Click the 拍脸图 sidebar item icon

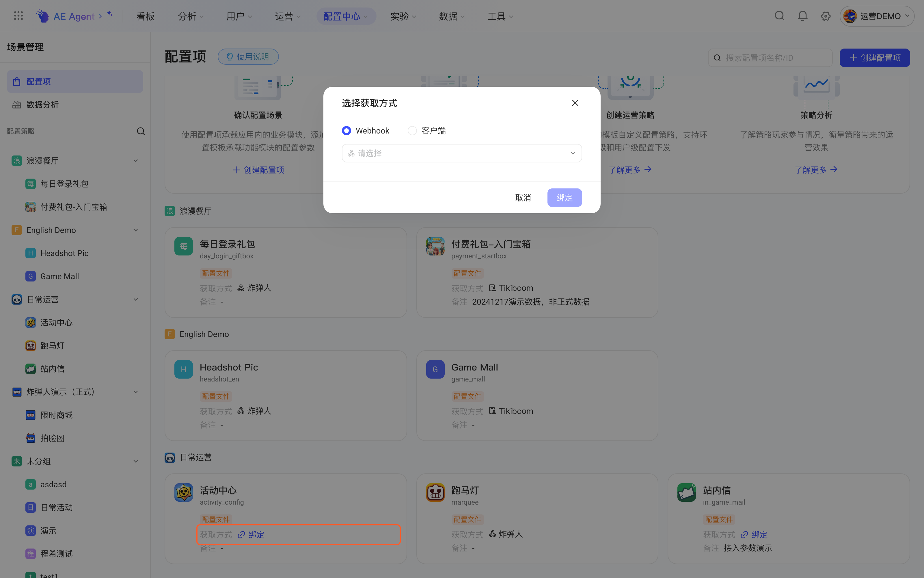click(31, 438)
